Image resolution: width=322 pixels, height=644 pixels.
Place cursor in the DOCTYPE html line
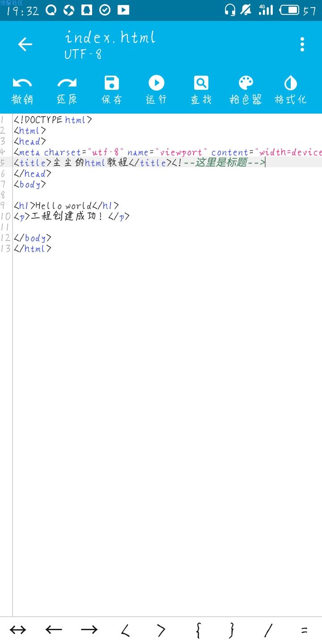click(x=53, y=119)
